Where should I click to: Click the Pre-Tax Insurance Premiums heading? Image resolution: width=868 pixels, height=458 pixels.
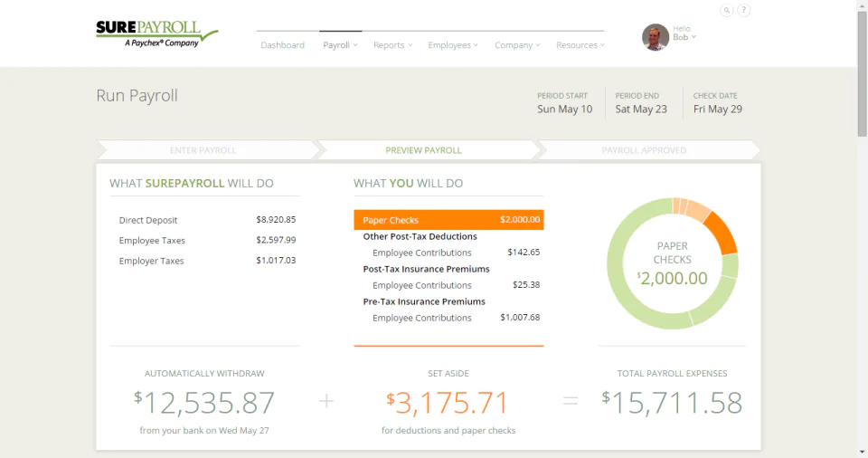[424, 301]
